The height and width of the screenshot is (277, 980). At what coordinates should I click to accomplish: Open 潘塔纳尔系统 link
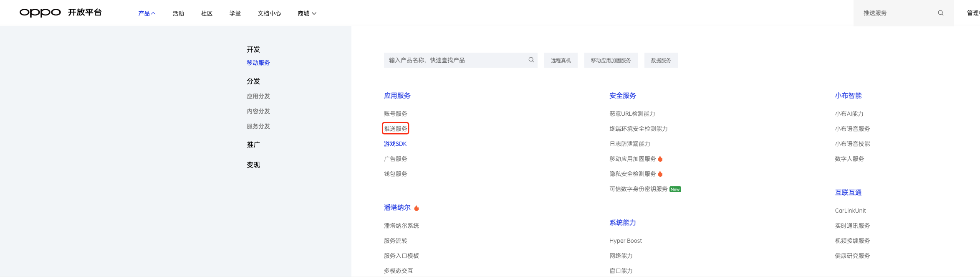point(402,226)
